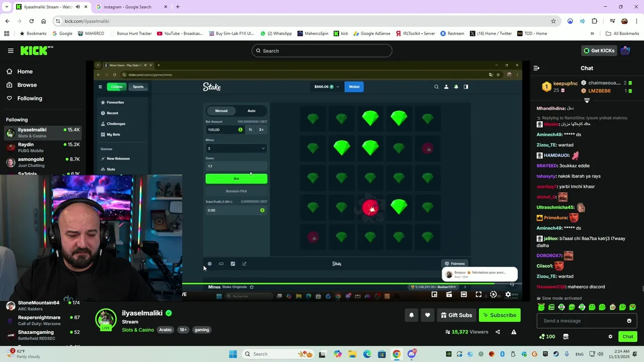
Task: Collapse the chat panel arrow icon
Action: click(536, 68)
